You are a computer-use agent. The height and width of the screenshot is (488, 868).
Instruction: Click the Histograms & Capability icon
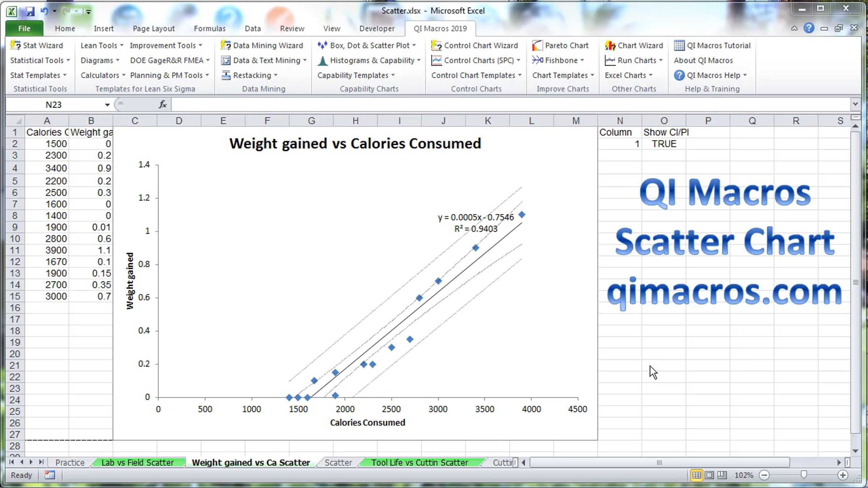tap(322, 60)
